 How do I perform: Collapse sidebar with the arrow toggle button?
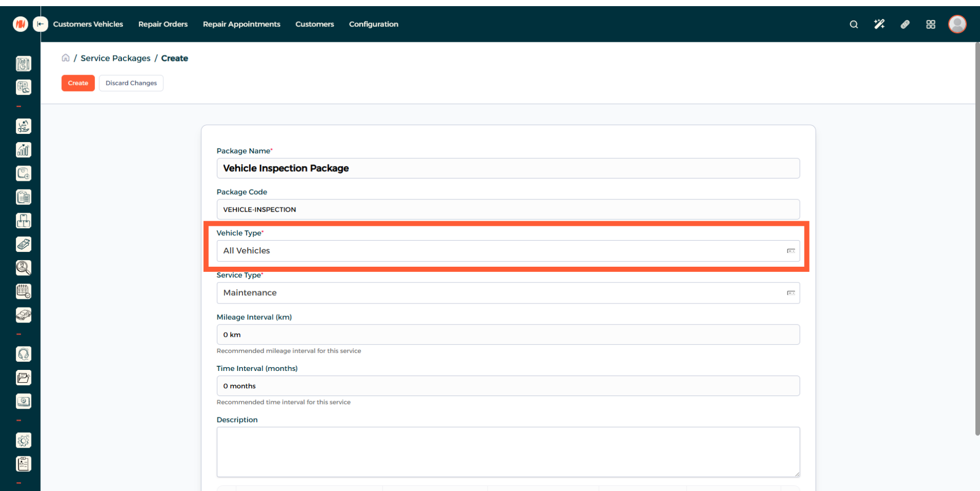click(40, 24)
